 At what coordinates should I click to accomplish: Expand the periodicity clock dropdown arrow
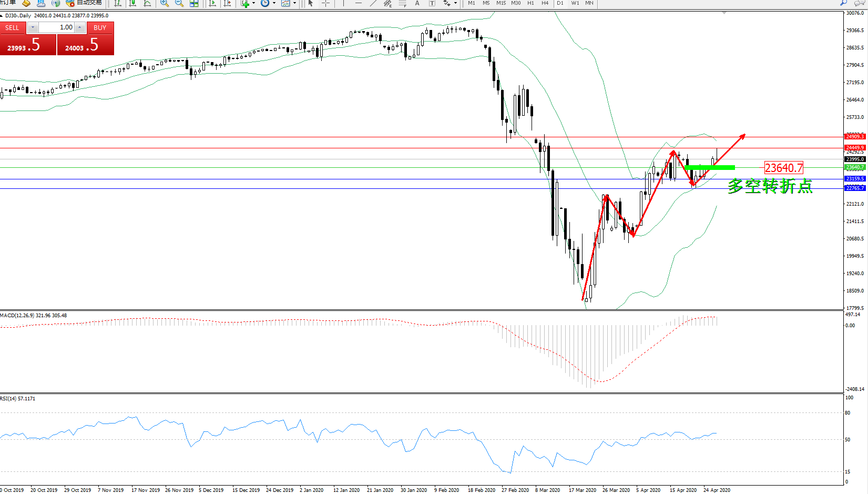(x=274, y=3)
